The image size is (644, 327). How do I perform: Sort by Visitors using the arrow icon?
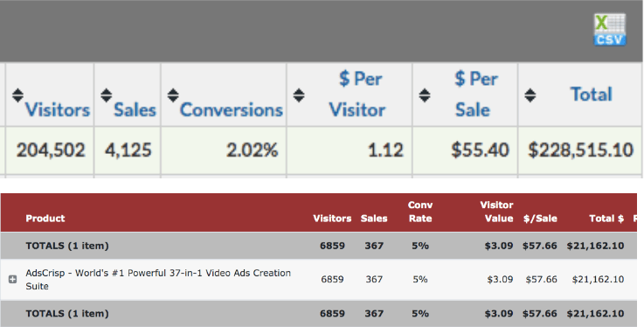click(17, 95)
